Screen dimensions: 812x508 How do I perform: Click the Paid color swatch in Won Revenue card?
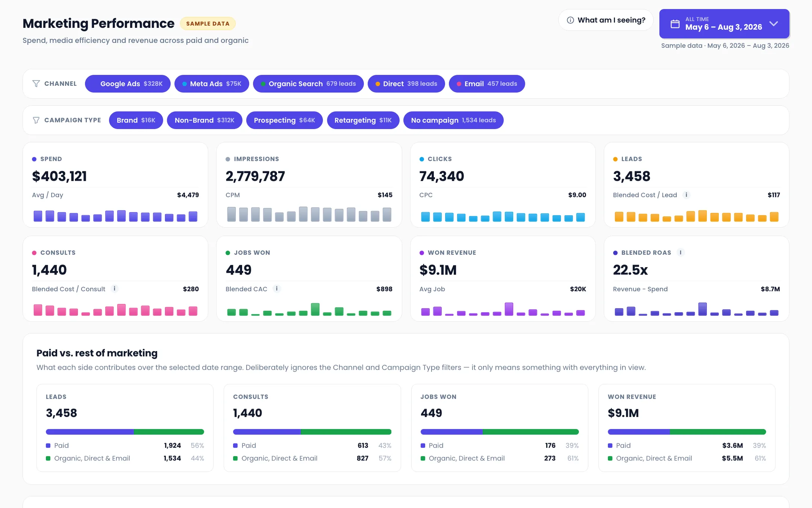click(x=610, y=446)
